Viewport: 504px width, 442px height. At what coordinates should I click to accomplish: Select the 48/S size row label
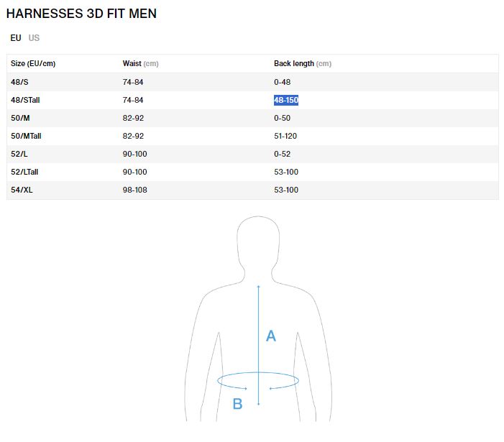point(20,82)
